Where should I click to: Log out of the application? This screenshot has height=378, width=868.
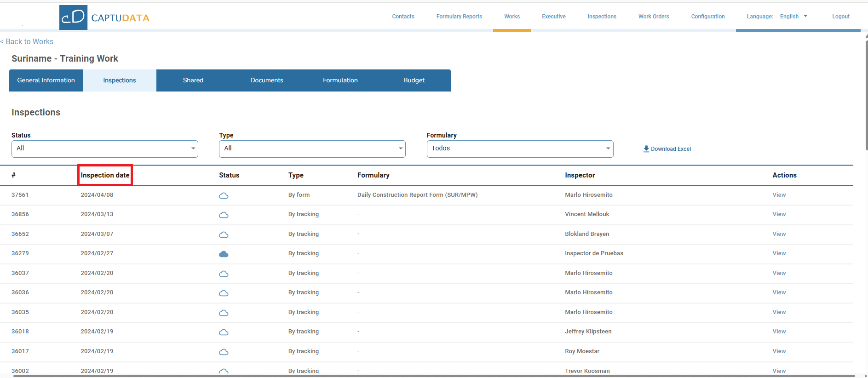coord(840,17)
